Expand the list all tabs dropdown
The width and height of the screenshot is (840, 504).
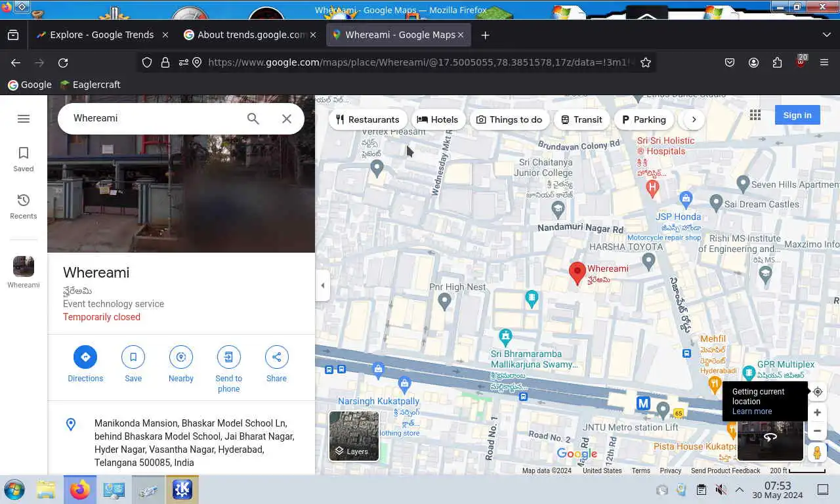coord(826,35)
